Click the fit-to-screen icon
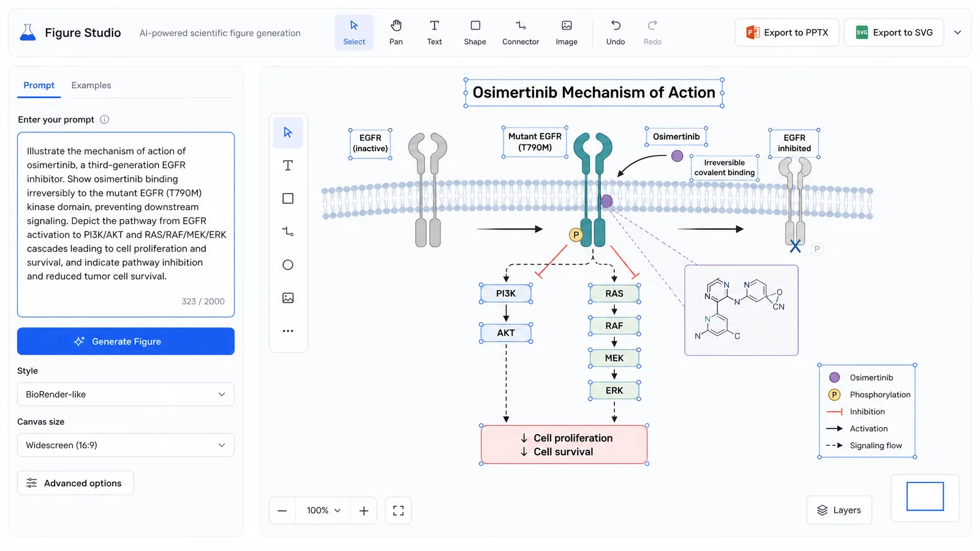Screen dimensions: 980x551 tap(398, 511)
